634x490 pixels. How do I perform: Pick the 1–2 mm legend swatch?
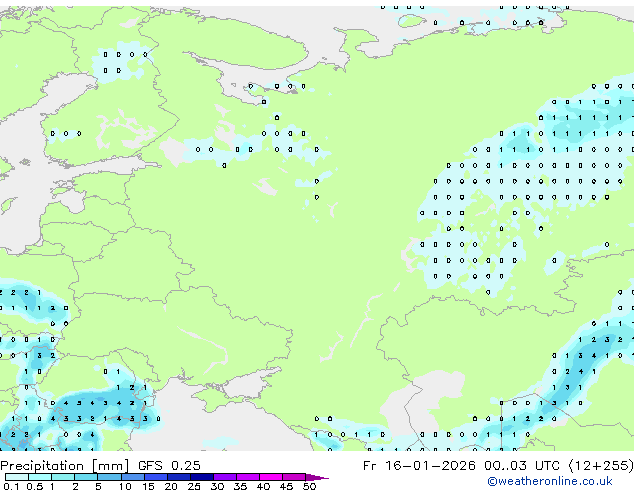point(63,477)
